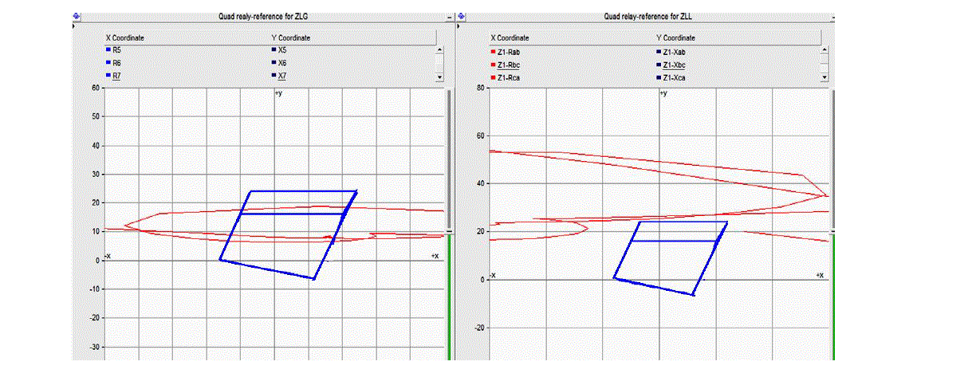Minimize the ZLG quad relay graph
Viewport: 980px width, 381px height.
pyautogui.click(x=450, y=16)
